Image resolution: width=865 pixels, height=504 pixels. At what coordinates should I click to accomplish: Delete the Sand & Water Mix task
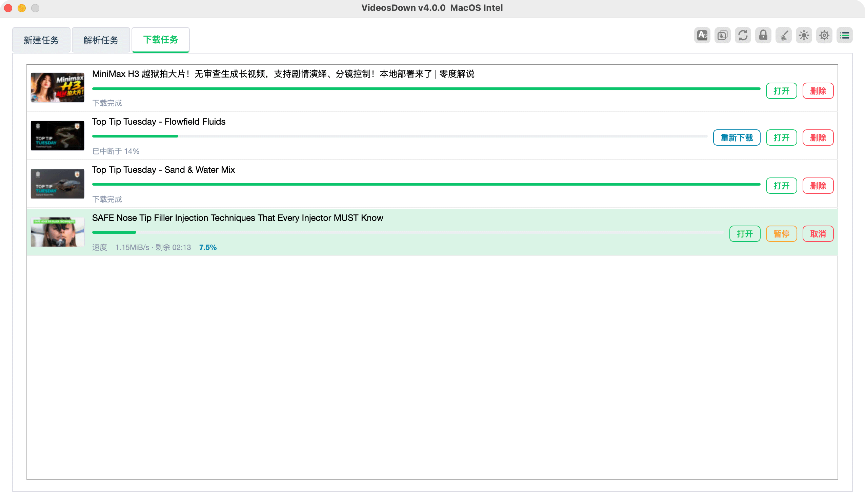818,186
